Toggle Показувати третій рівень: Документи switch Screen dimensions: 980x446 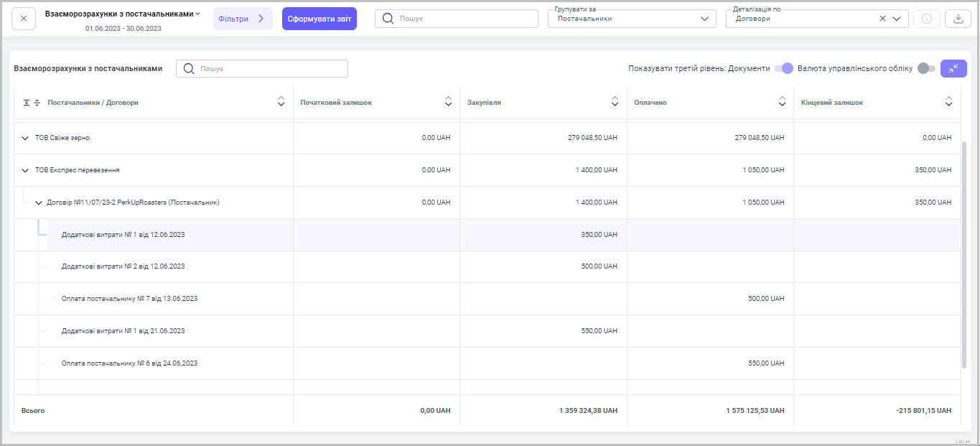click(783, 68)
